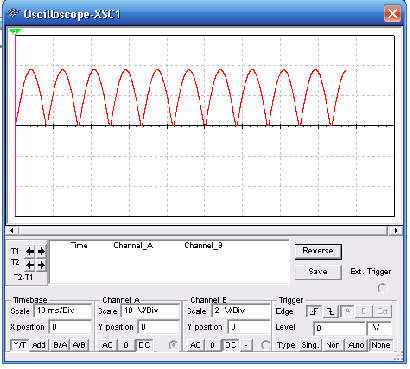
Task: Move cursor T2 right with arrow
Action: (x=41, y=265)
